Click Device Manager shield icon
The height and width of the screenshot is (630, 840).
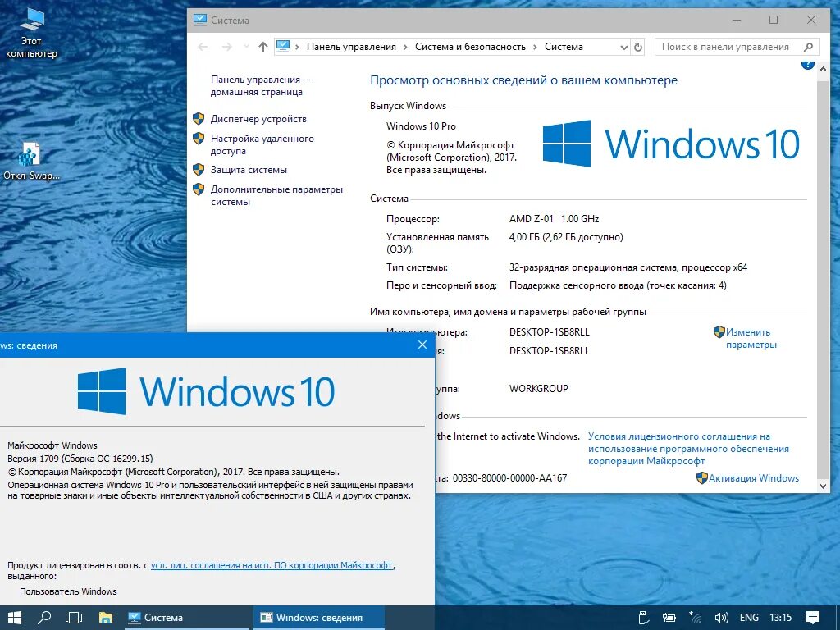pos(199,119)
